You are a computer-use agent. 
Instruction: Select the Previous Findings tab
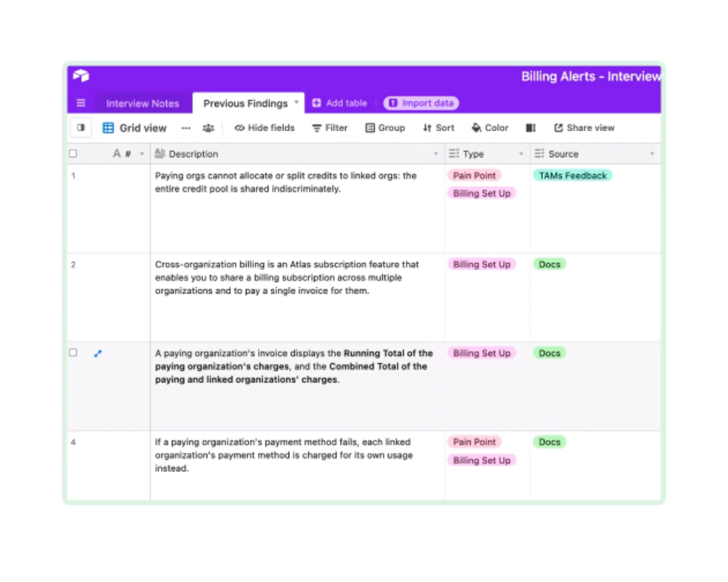(245, 103)
